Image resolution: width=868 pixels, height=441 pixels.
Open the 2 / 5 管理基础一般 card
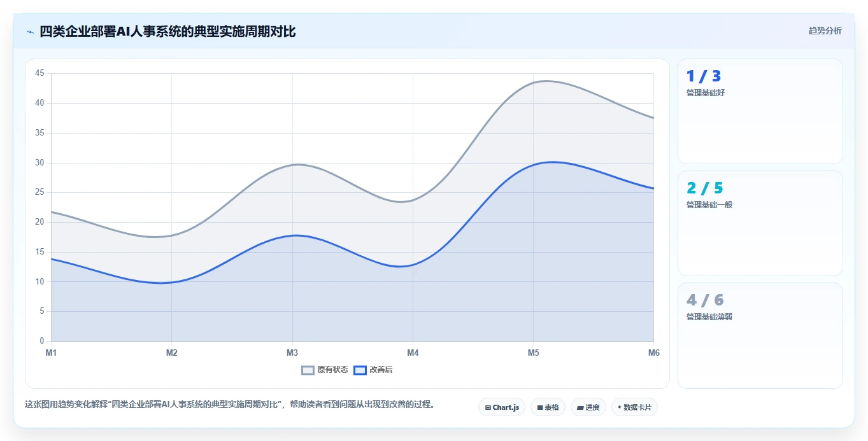point(760,223)
